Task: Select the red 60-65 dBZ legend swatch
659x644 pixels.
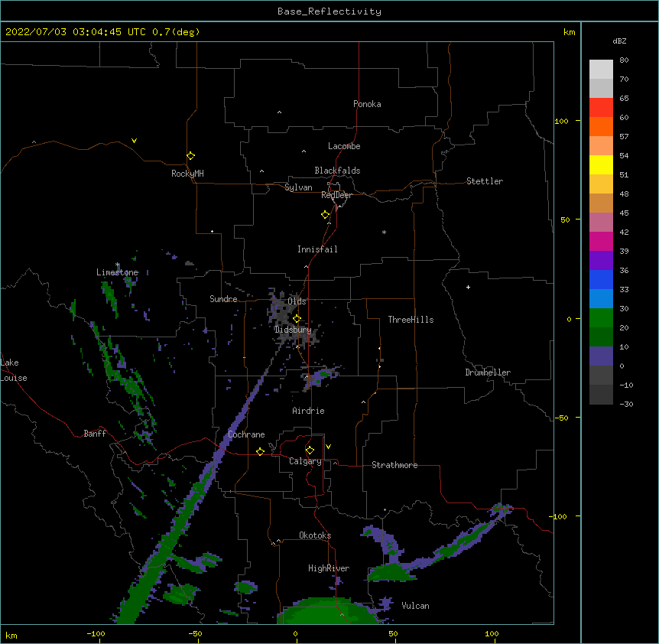Action: pyautogui.click(x=601, y=108)
